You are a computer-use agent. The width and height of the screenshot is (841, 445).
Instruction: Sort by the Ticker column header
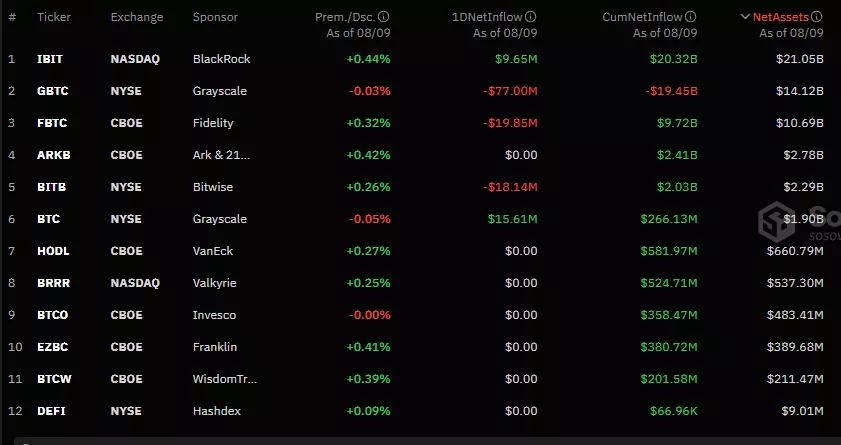pos(53,17)
